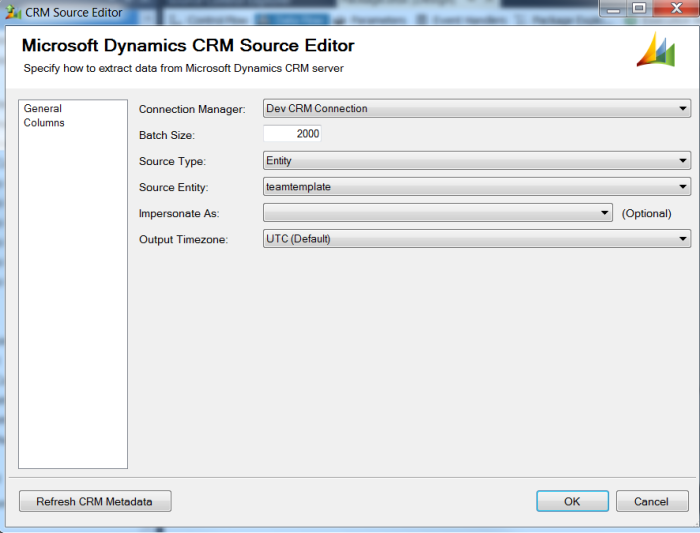Viewport: 700px width, 533px height.
Task: Maximize the CRM Source Editor window
Action: point(638,9)
